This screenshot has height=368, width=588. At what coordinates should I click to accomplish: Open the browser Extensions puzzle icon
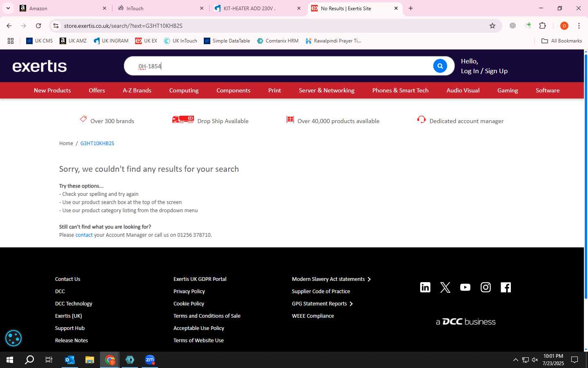(542, 26)
